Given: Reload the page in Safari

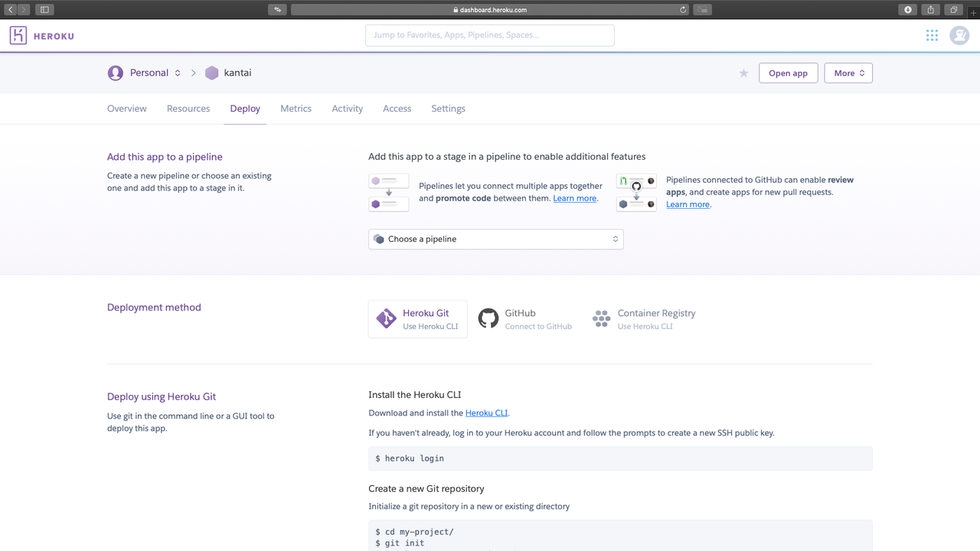Looking at the screenshot, I should 683,10.
